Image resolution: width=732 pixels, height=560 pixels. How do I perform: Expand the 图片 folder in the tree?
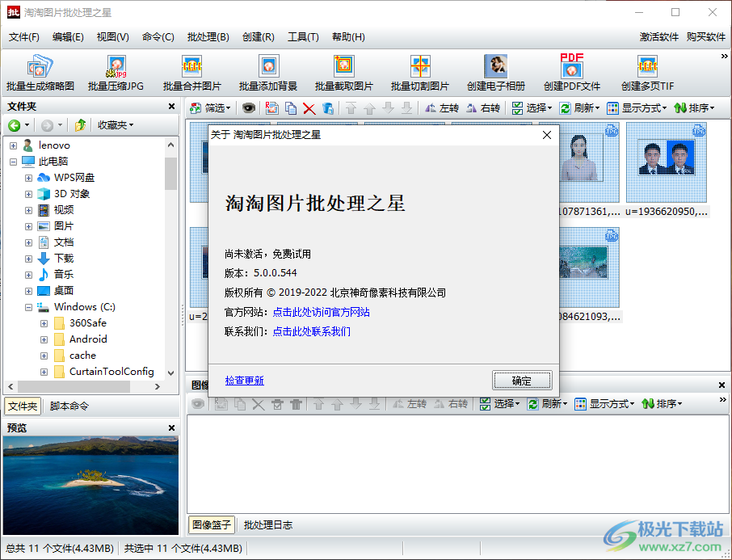click(27, 225)
